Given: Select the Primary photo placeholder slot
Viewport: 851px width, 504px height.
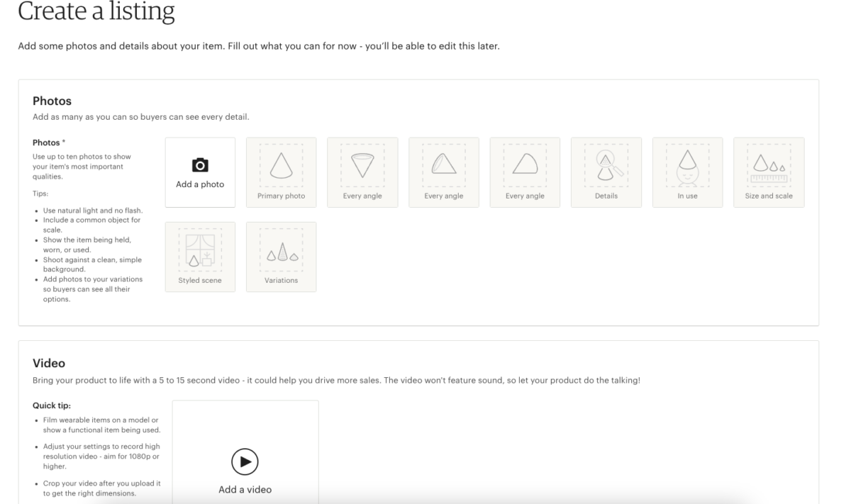Looking at the screenshot, I should point(281,172).
